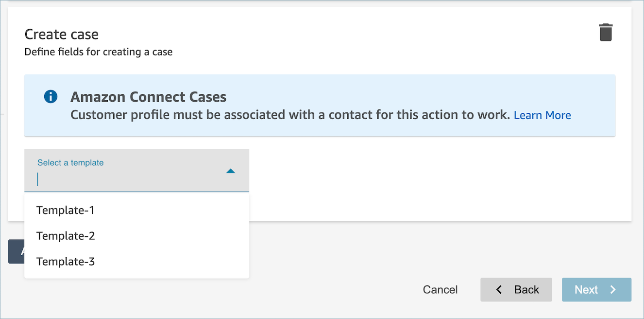The height and width of the screenshot is (319, 644).
Task: Proceed with the Next button
Action: (596, 290)
